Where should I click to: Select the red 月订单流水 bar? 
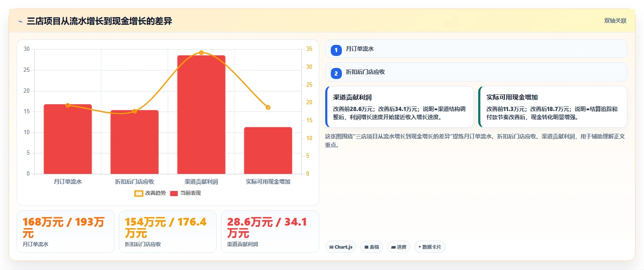point(68,139)
